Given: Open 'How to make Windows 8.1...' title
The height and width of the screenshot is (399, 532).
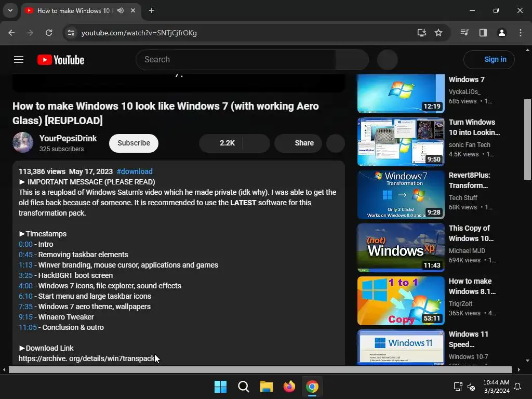Looking at the screenshot, I should pos(472,286).
